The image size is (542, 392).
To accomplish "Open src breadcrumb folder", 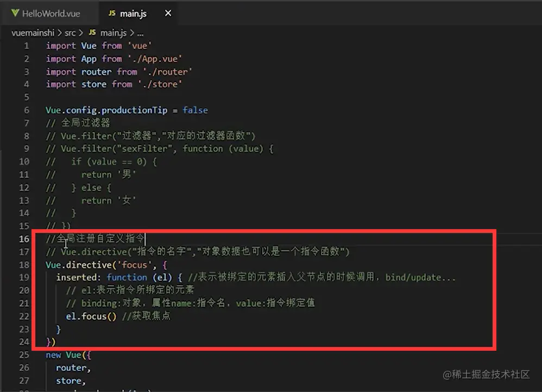I will (x=70, y=33).
